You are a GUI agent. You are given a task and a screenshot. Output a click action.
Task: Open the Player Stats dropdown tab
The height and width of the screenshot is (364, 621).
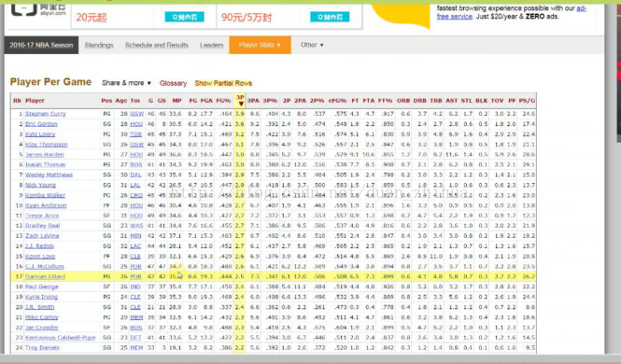coord(260,45)
